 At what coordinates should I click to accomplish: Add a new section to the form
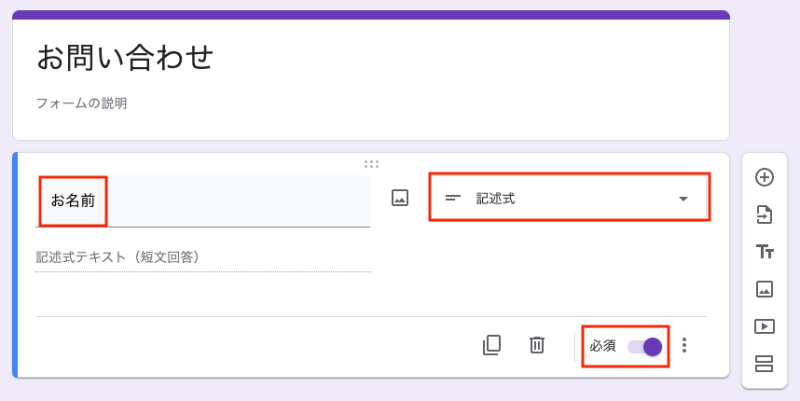click(x=764, y=363)
